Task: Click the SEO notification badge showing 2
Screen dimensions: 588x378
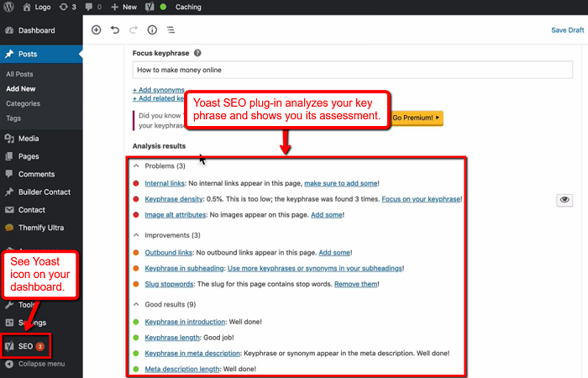Action: pyautogui.click(x=40, y=346)
